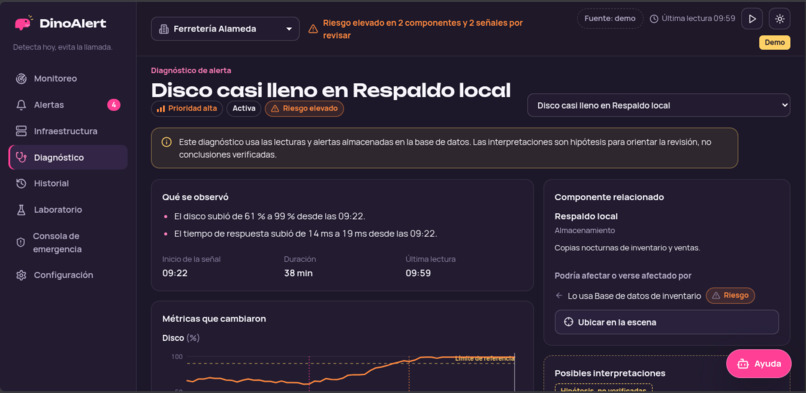Image resolution: width=806 pixels, height=393 pixels.
Task: Click the caret arrow beside Ferretería Alameda
Action: tap(288, 29)
